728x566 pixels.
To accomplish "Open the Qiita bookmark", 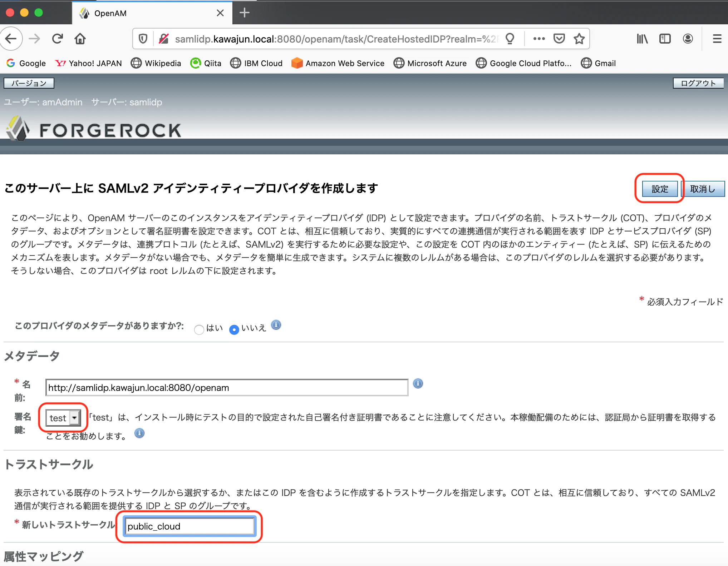I will point(206,63).
